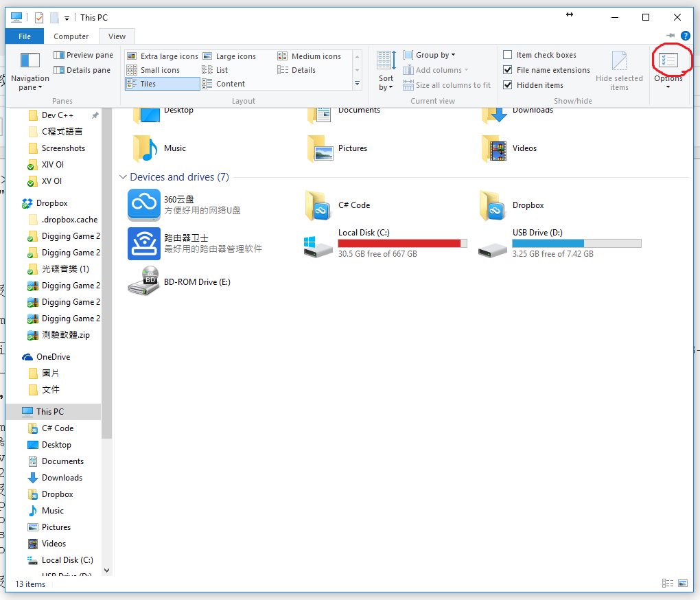Select Content layout

(223, 84)
